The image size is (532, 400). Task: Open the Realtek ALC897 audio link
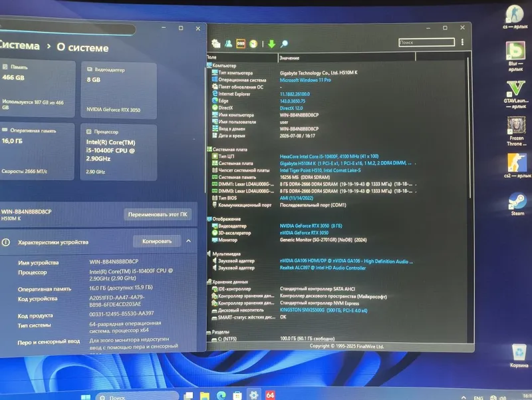[x=323, y=268]
